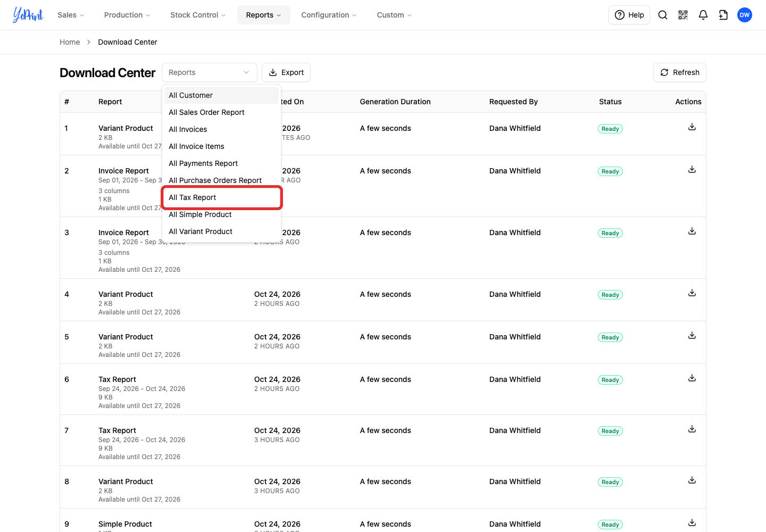Open the search icon in the header
This screenshot has height=532, width=766.
663,15
